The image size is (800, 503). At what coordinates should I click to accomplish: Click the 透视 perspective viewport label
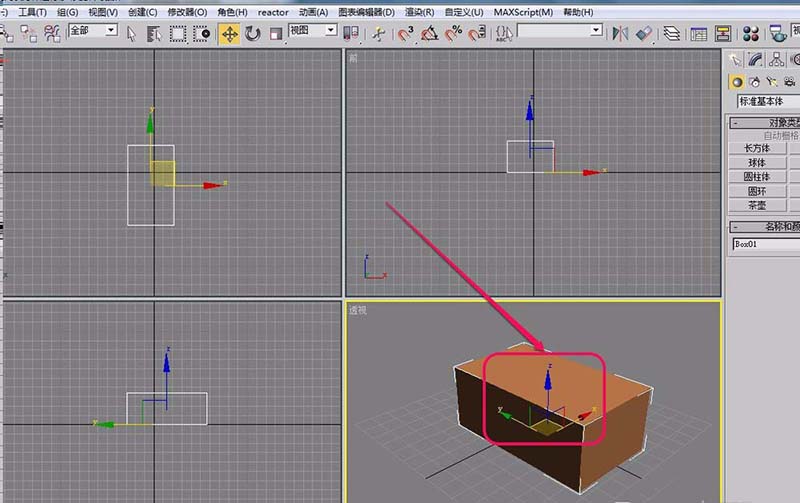tap(358, 310)
